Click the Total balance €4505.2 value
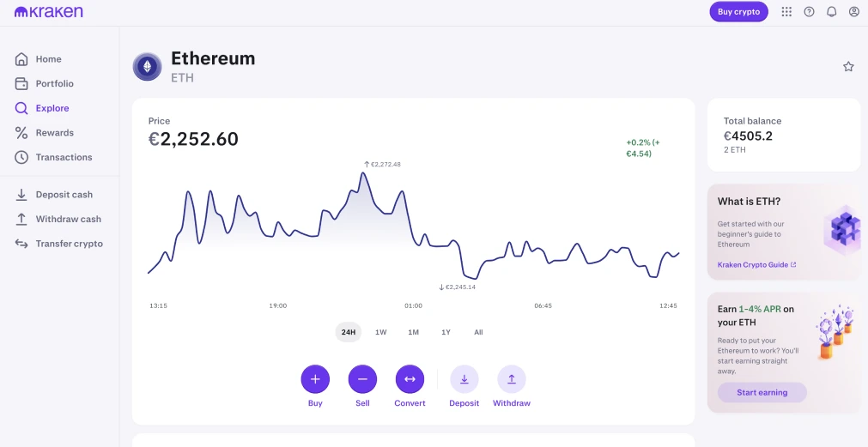This screenshot has height=447, width=868. tap(748, 136)
